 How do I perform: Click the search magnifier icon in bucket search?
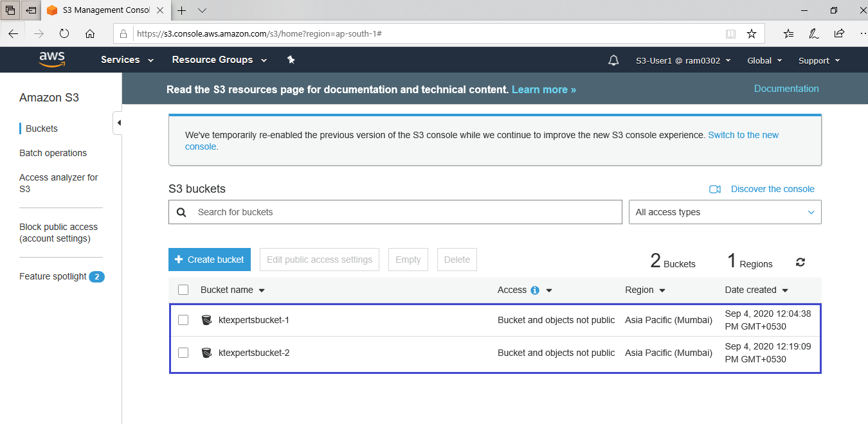pyautogui.click(x=181, y=212)
